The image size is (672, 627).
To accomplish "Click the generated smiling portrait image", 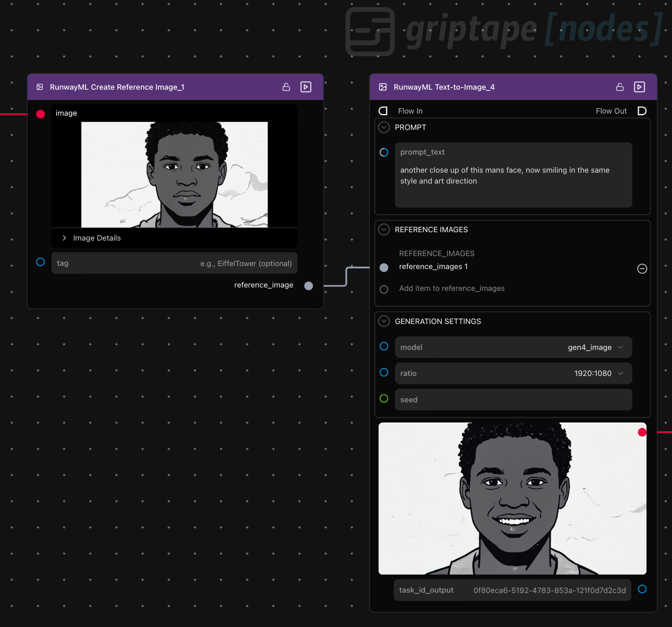I will click(x=512, y=498).
